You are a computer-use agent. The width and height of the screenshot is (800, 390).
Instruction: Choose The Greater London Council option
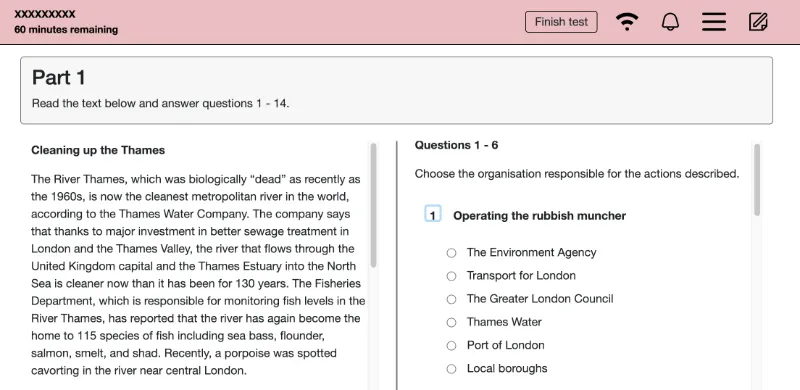[452, 299]
